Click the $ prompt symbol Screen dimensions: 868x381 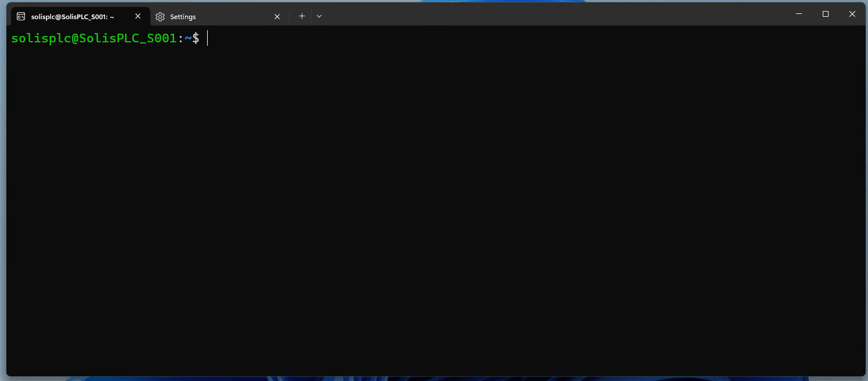196,38
